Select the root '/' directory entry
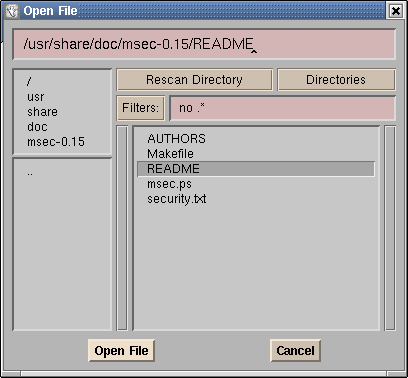 (29, 81)
